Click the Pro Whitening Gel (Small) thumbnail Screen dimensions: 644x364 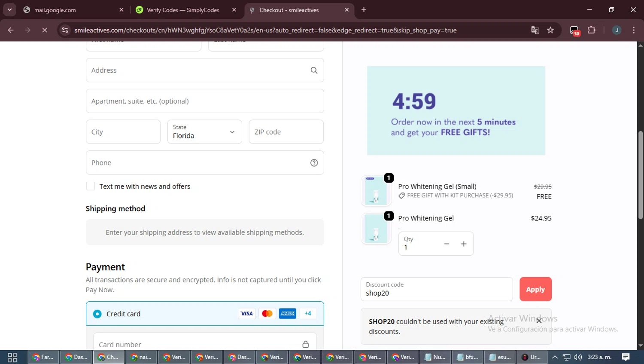pos(376,191)
